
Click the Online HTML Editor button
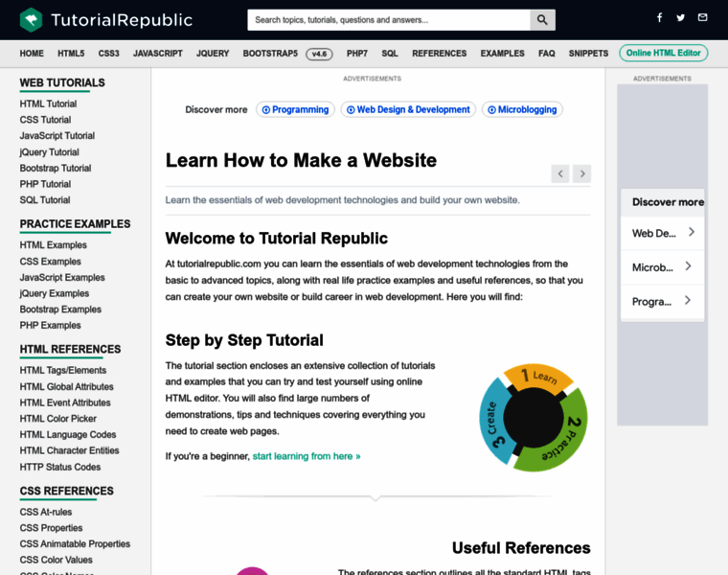663,54
